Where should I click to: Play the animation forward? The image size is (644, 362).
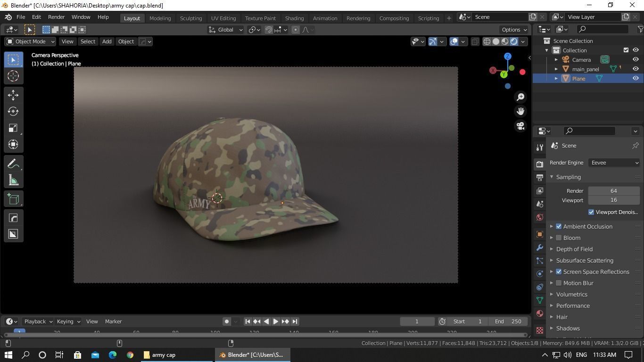pos(276,321)
